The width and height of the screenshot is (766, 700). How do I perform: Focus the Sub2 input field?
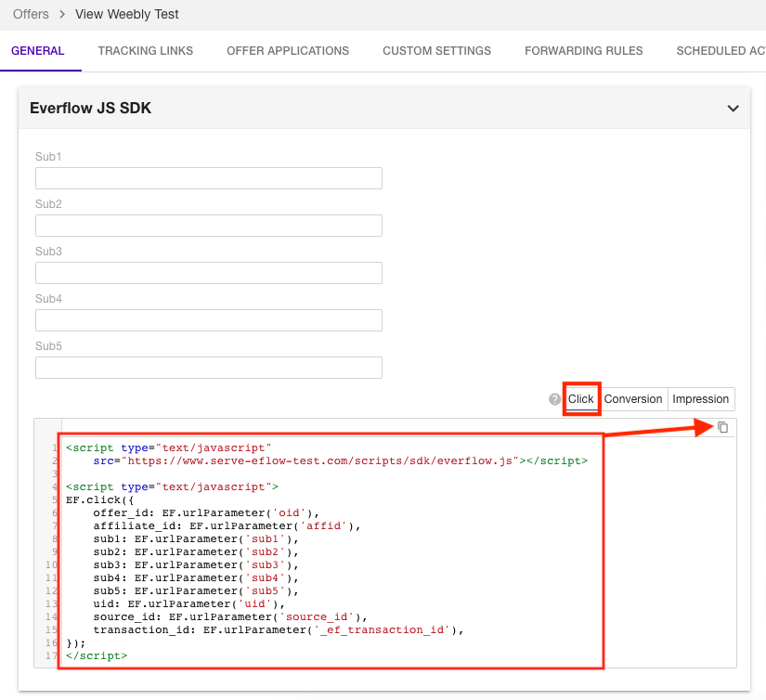tap(209, 226)
